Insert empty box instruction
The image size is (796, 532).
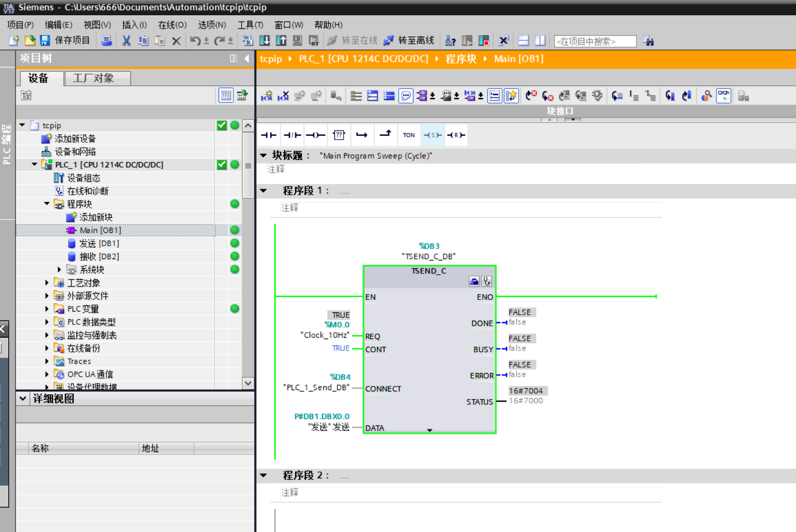click(x=339, y=135)
